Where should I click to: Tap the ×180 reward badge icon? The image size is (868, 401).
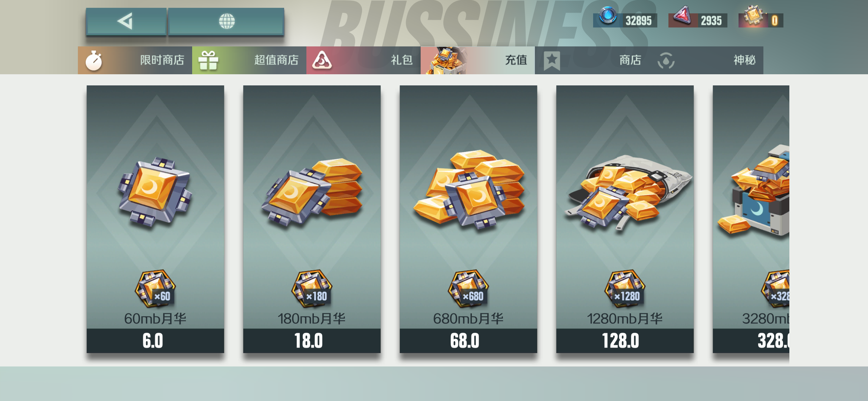pos(312,289)
